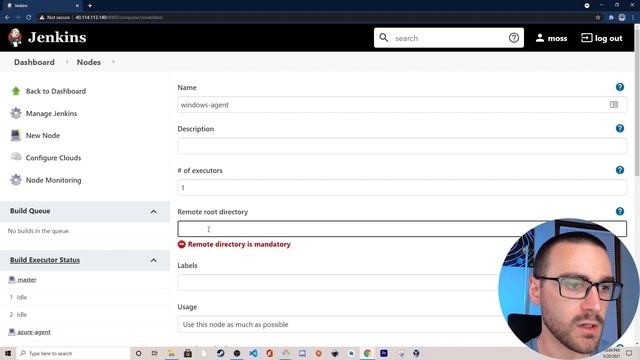Click the azure-agent node computer icon
640x360 pixels.
click(x=12, y=332)
